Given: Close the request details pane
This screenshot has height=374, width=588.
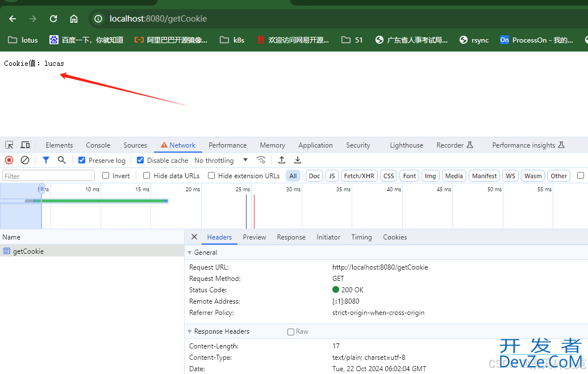Looking at the screenshot, I should pyautogui.click(x=194, y=237).
